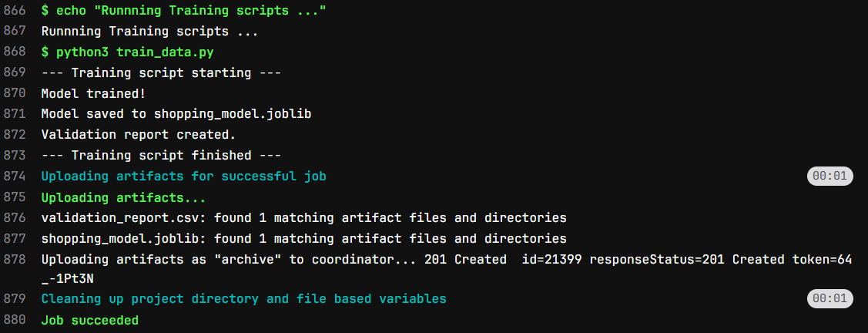Click the "Job succeeded" log message

(89, 320)
